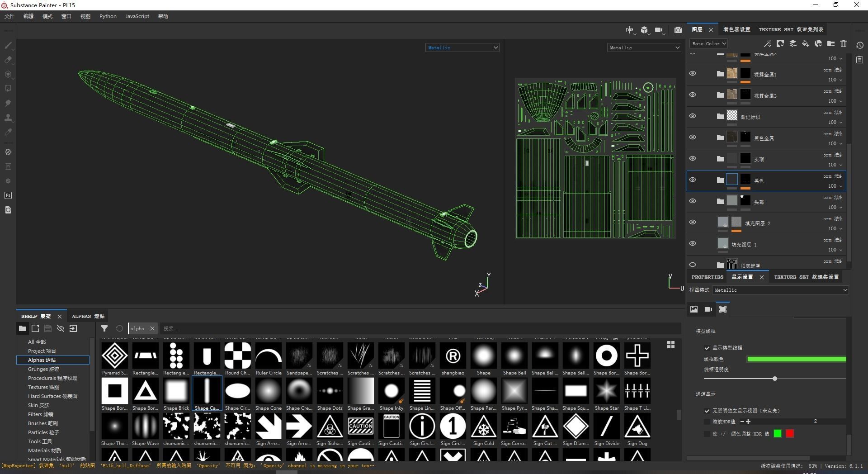Select the color picker eyedropper tool

pos(8,132)
